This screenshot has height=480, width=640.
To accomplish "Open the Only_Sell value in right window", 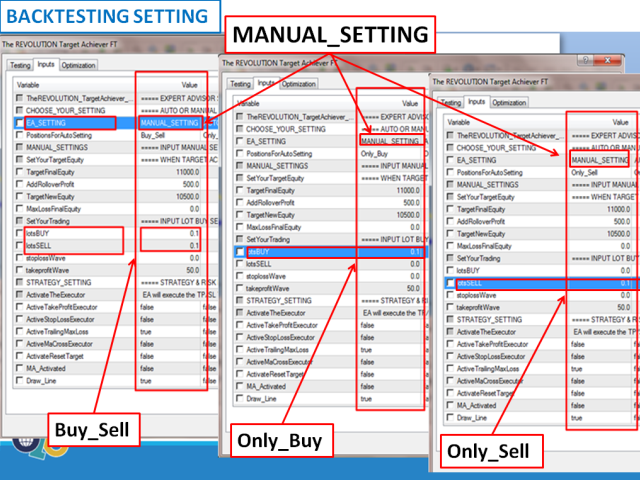I will [x=601, y=172].
